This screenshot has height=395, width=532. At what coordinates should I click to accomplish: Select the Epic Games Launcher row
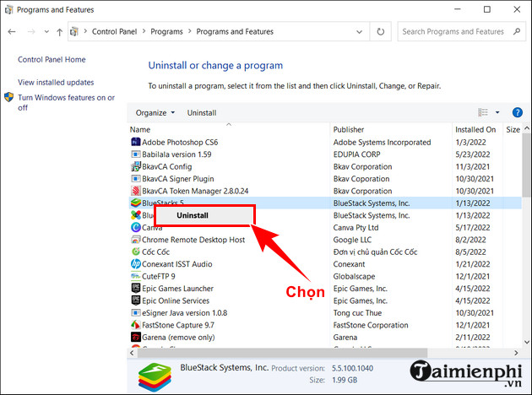pos(325,288)
